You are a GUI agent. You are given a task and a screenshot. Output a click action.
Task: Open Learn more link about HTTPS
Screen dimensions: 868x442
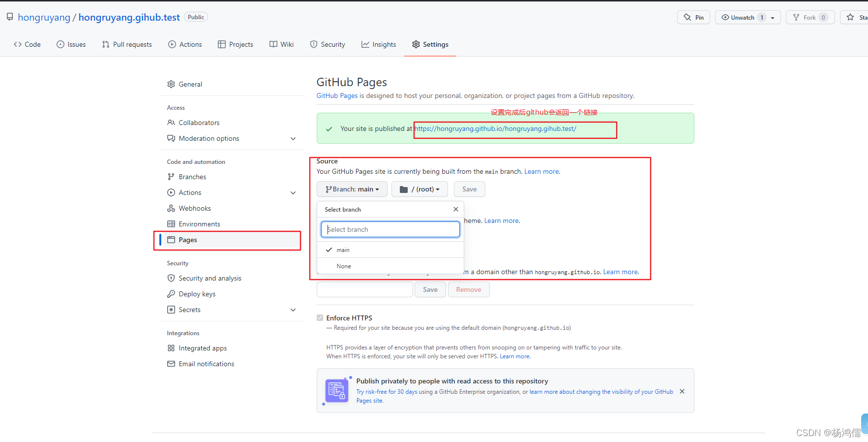(515, 356)
